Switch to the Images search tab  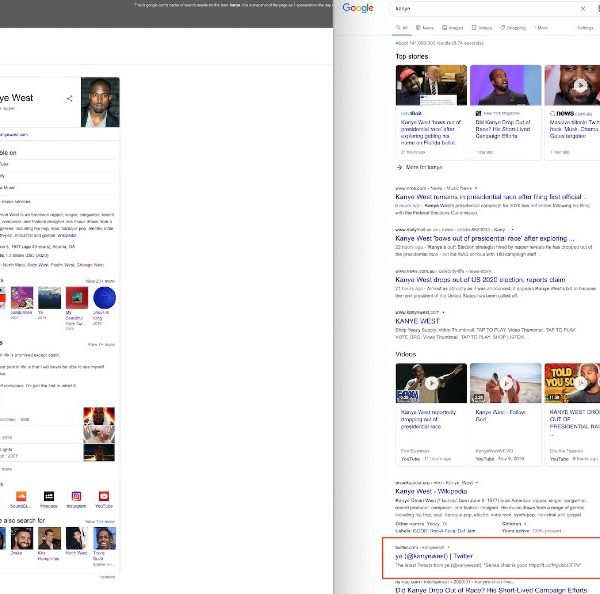pos(453,28)
